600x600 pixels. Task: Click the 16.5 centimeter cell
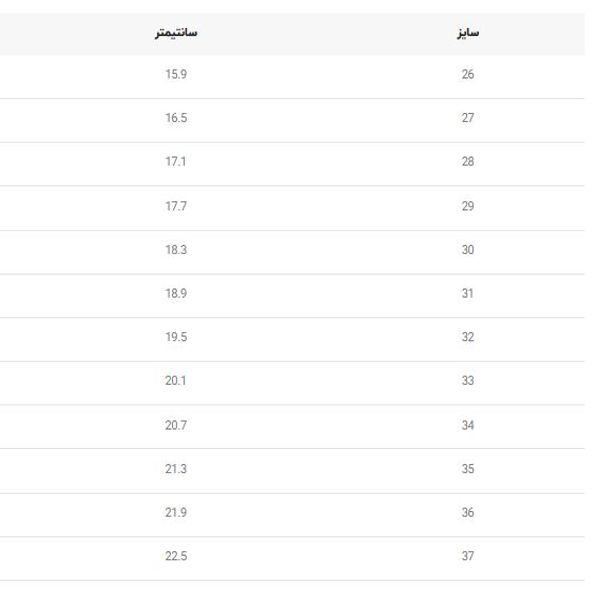(176, 118)
